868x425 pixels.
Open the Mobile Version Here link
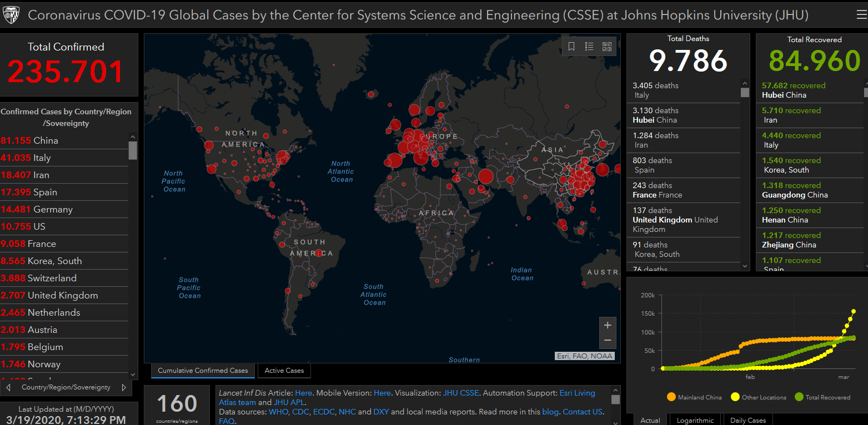coord(382,393)
